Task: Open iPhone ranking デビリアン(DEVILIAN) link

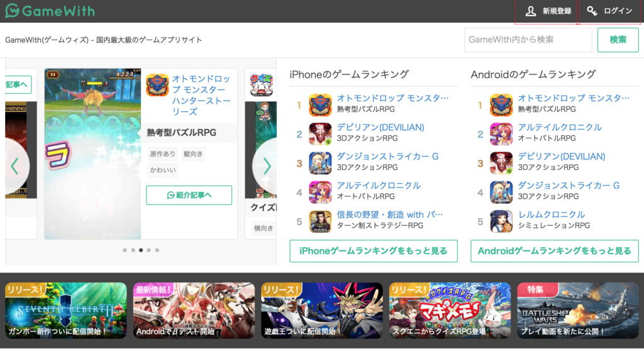Action: click(380, 128)
